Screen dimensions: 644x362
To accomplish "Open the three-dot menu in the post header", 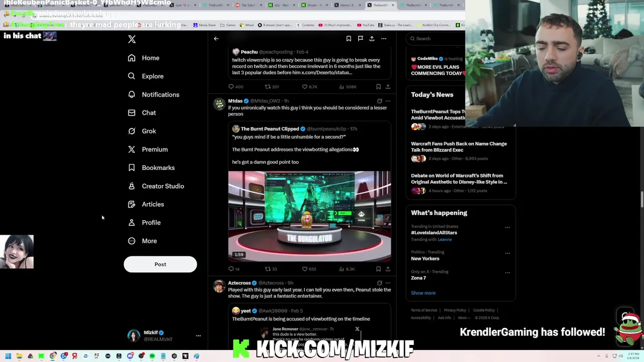I will (x=383, y=39).
